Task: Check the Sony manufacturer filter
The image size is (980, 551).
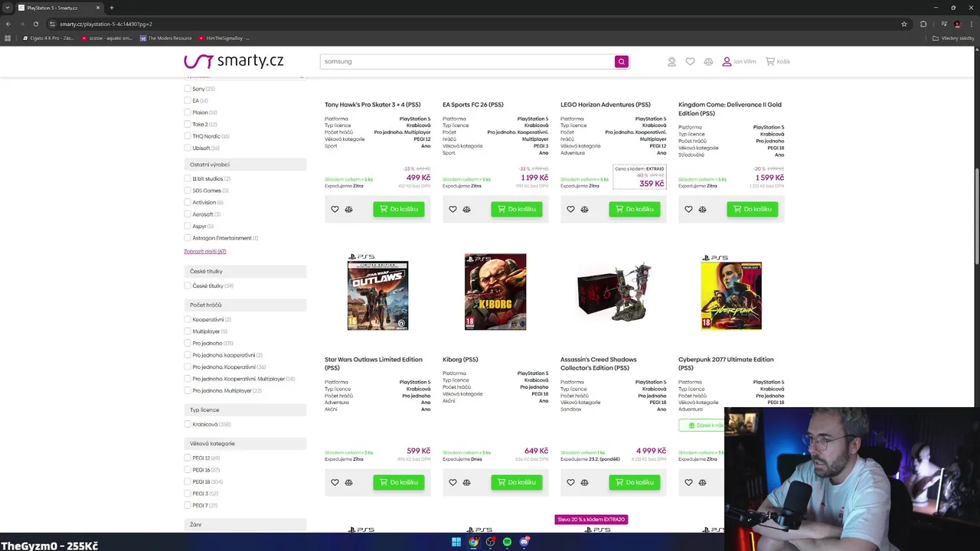Action: (188, 89)
